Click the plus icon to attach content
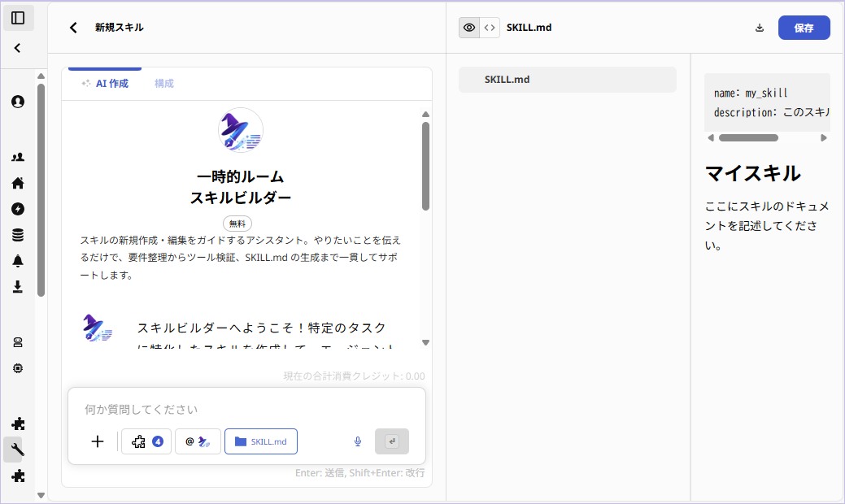 coord(97,441)
